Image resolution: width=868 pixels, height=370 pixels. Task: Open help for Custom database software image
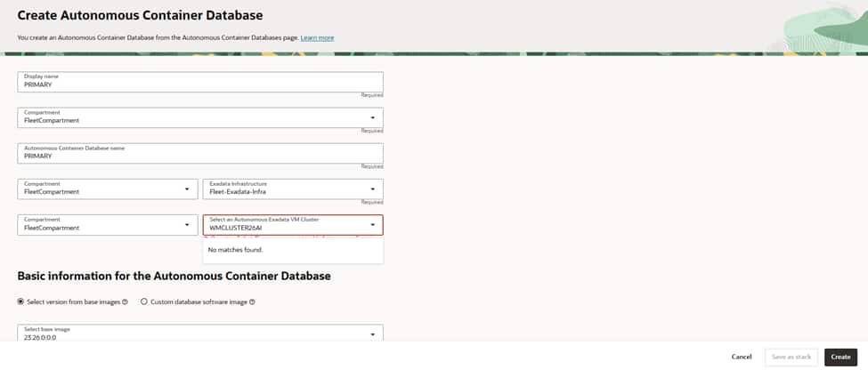point(252,302)
